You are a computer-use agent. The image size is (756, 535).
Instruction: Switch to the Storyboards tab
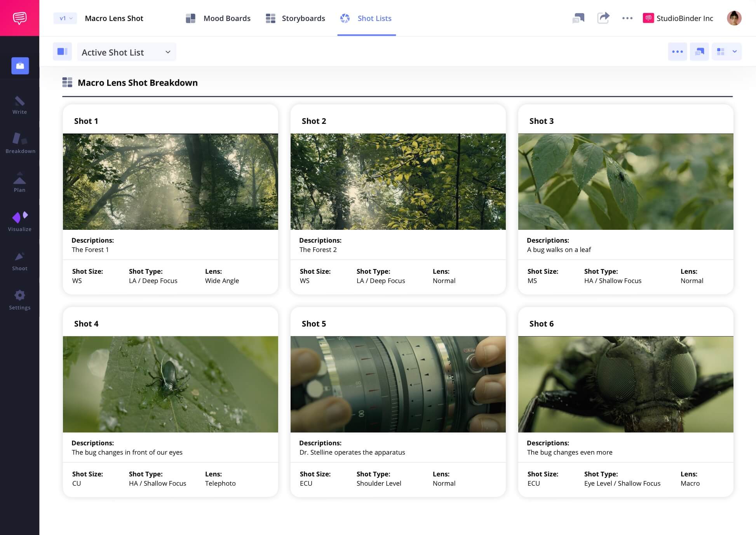click(x=295, y=18)
